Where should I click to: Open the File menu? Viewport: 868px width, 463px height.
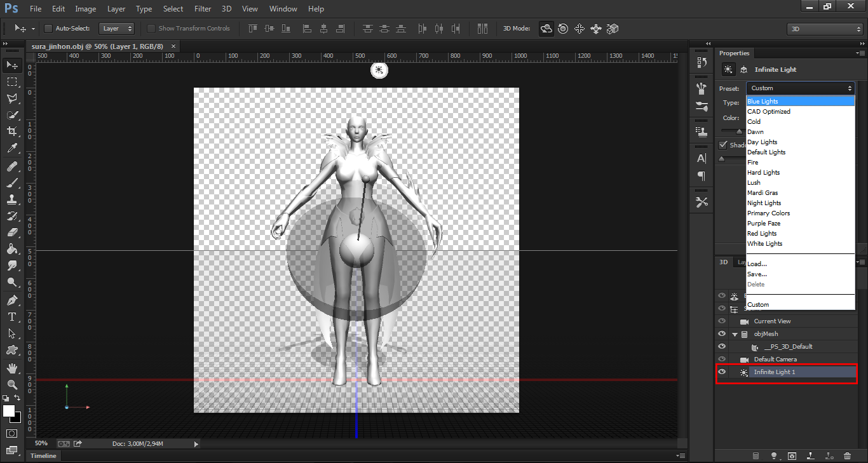pyautogui.click(x=36, y=9)
